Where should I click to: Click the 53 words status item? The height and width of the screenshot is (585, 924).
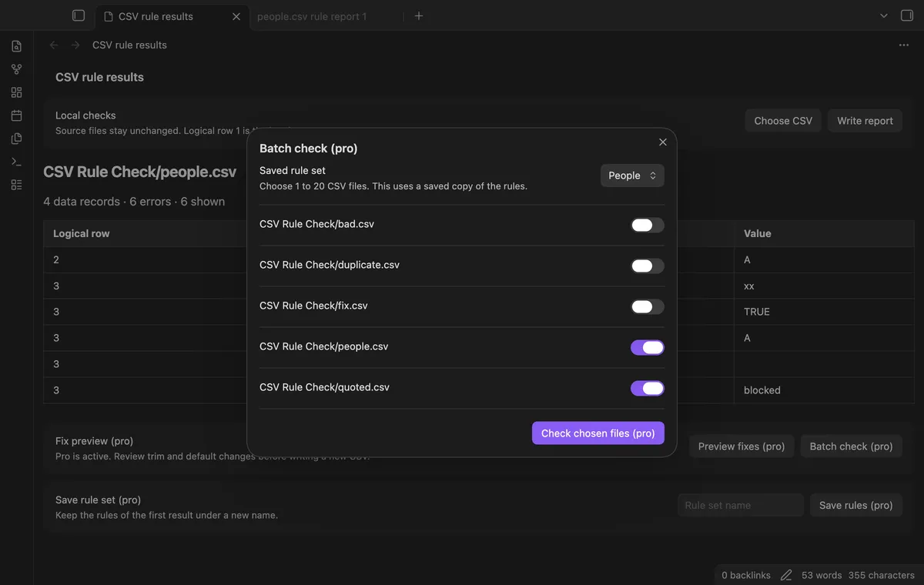822,575
